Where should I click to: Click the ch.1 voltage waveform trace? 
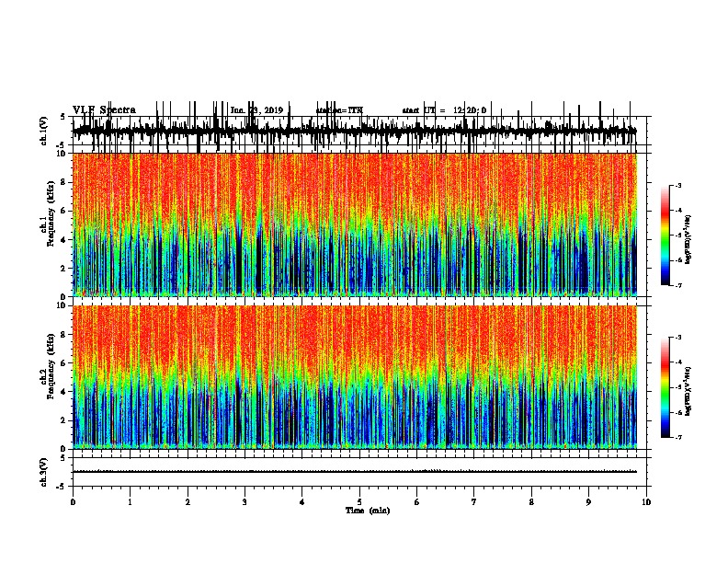(x=355, y=131)
